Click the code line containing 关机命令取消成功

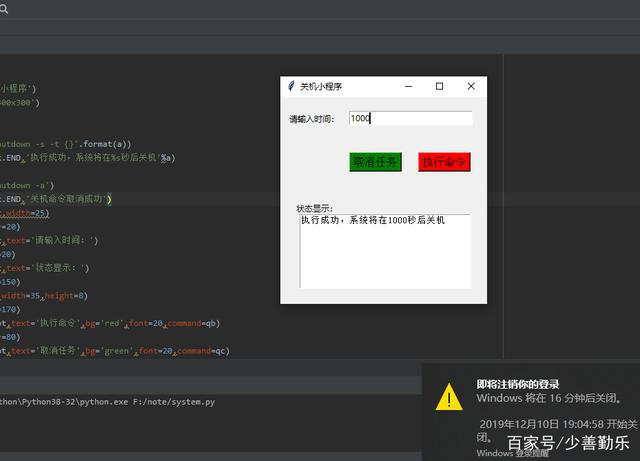(56, 199)
